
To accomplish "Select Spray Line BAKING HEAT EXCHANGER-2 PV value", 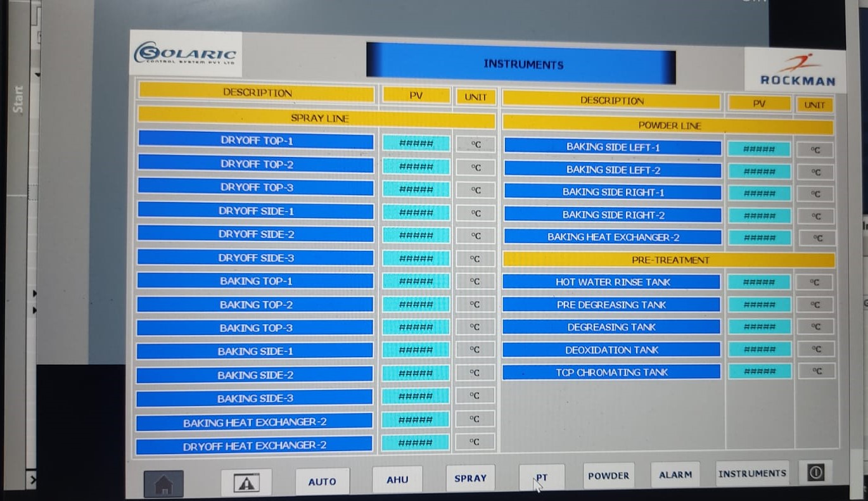I will [416, 419].
